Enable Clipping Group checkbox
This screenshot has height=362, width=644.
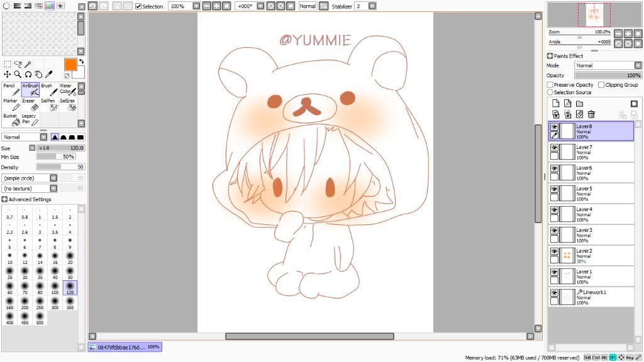coord(601,85)
